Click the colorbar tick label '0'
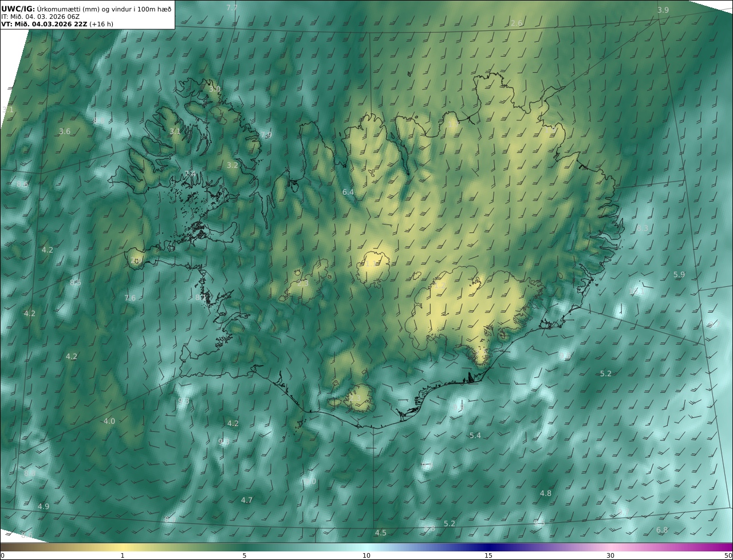733x560 pixels. [2, 555]
